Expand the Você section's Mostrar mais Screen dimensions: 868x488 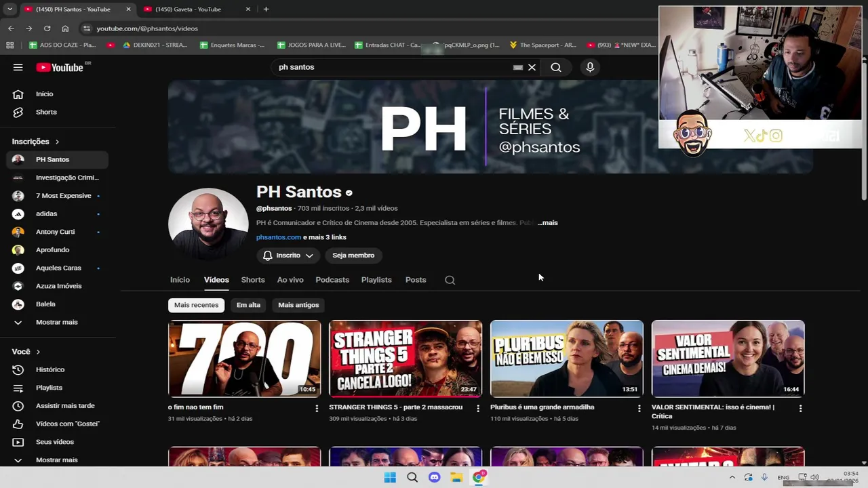point(58,460)
